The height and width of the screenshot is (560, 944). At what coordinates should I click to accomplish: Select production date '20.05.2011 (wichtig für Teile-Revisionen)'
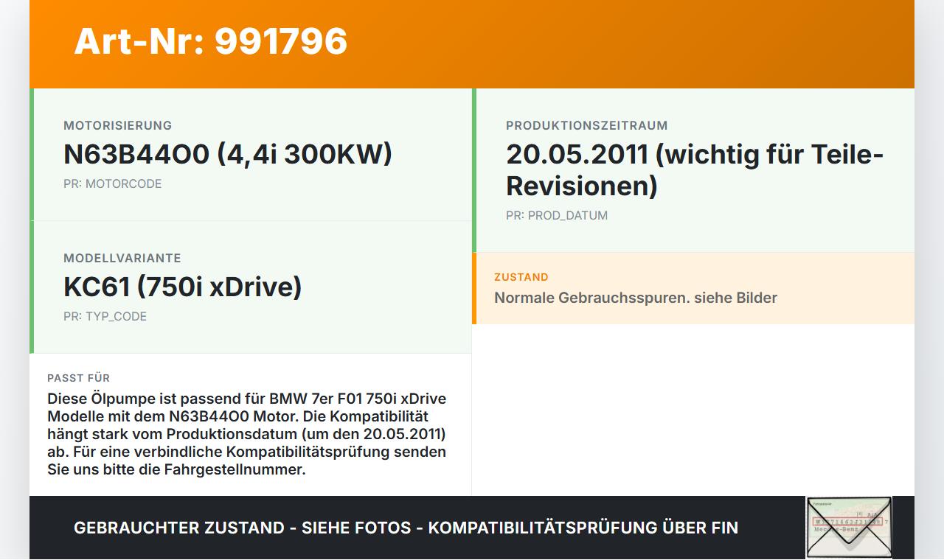pyautogui.click(x=695, y=170)
